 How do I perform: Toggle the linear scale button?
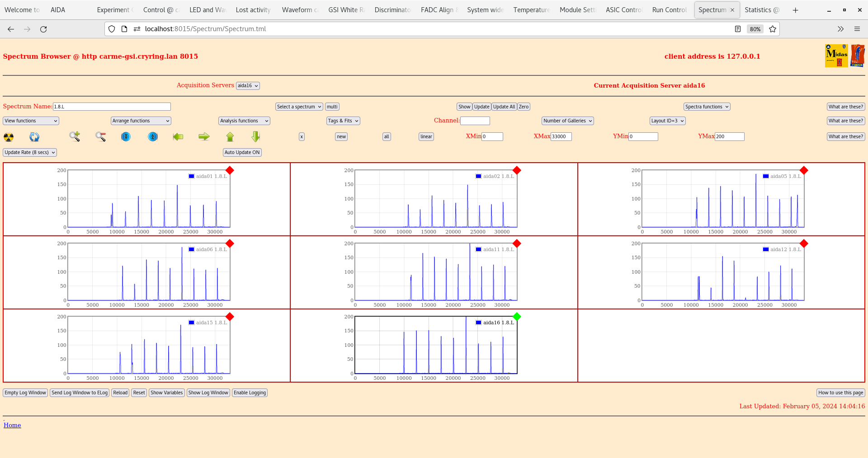[426, 136]
